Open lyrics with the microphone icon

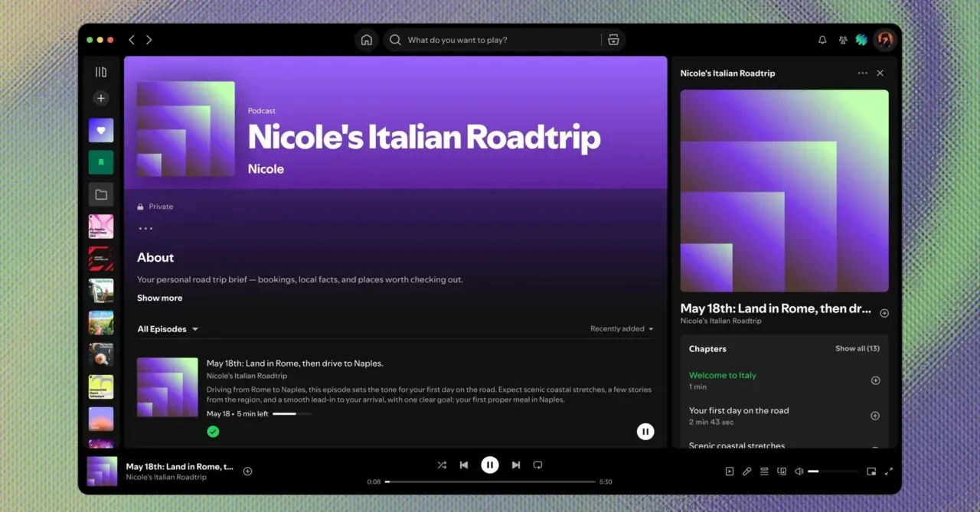coord(747,471)
